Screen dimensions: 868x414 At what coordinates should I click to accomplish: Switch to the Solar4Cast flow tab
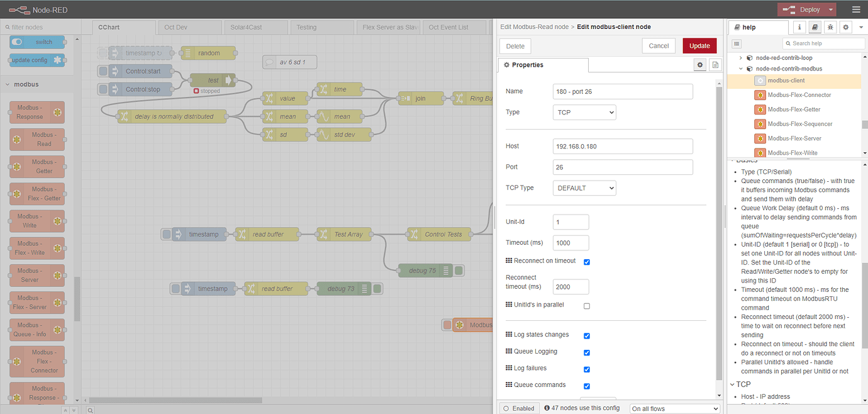(x=255, y=27)
